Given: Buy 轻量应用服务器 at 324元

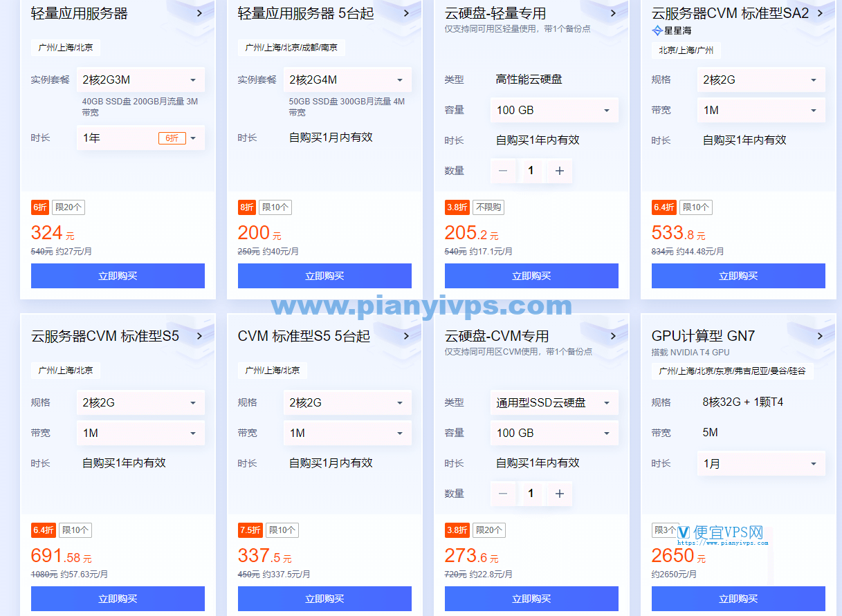Looking at the screenshot, I should pyautogui.click(x=118, y=276).
